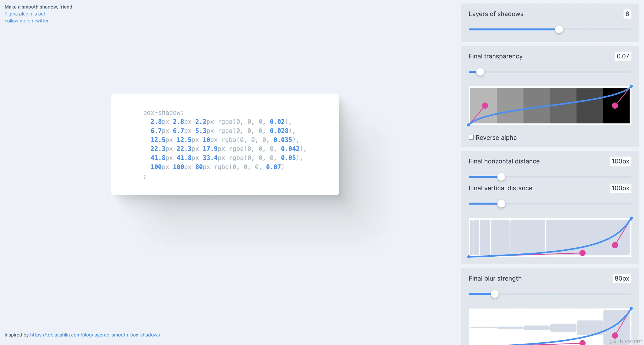Click the Final blur strength label
This screenshot has width=644, height=345.
[495, 279]
